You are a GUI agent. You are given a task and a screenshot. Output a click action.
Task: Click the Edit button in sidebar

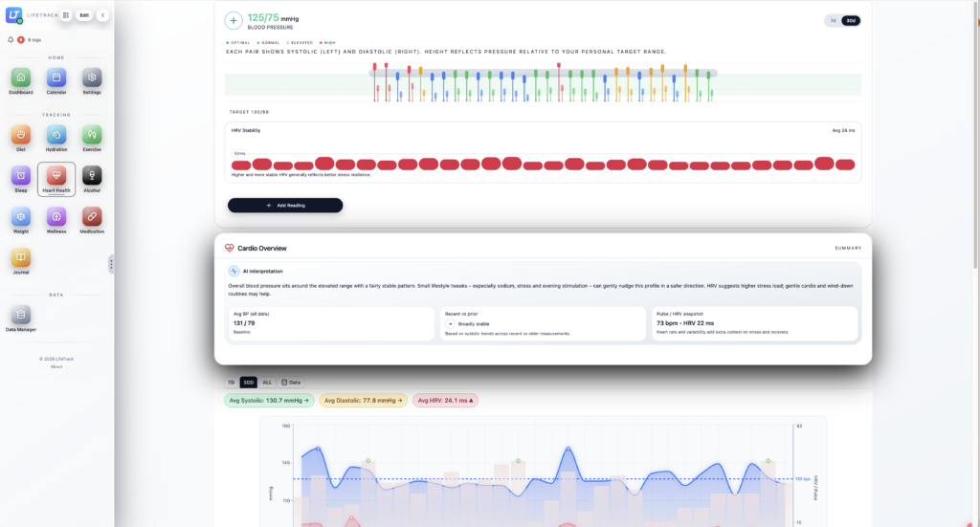84,15
